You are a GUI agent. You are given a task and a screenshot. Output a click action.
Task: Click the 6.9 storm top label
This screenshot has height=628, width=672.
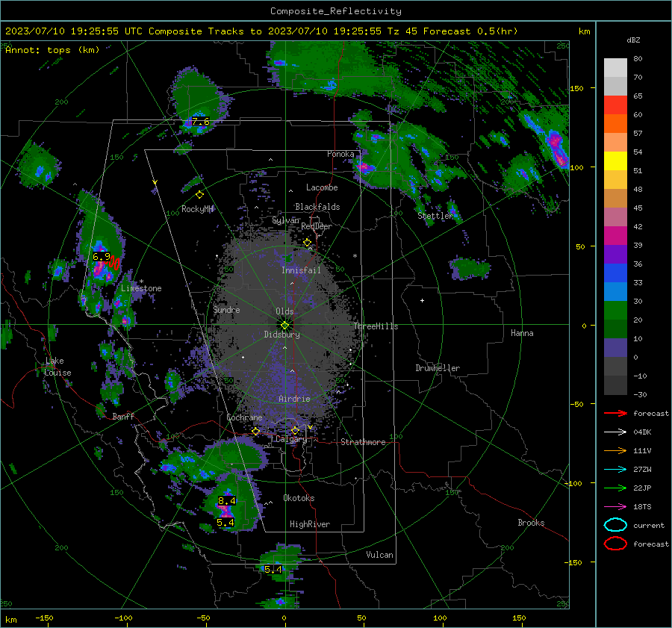click(x=102, y=257)
